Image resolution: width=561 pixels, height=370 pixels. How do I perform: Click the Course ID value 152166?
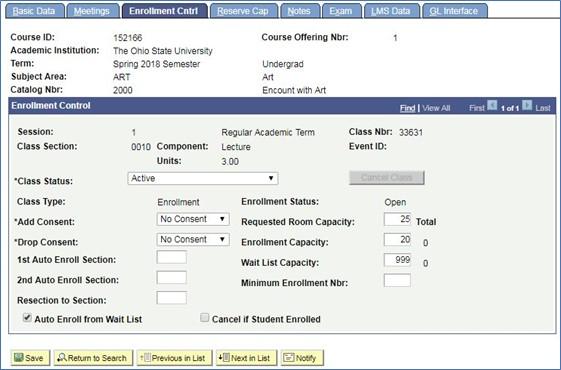(128, 38)
